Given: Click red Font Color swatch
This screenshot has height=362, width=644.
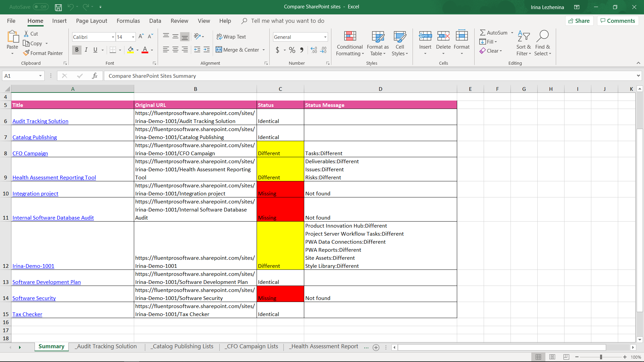Looking at the screenshot, I should tap(145, 50).
